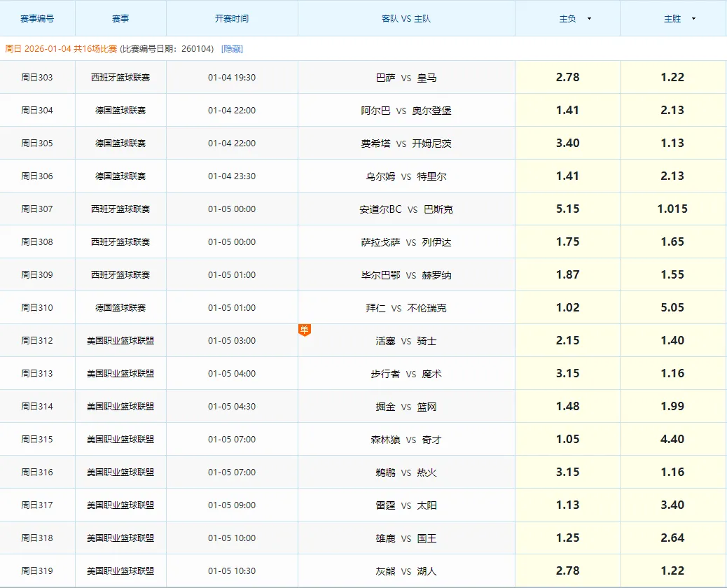Image resolution: width=727 pixels, height=588 pixels.
Task: Open the 灰熊 vs 湖人 matchup
Action: click(x=406, y=571)
